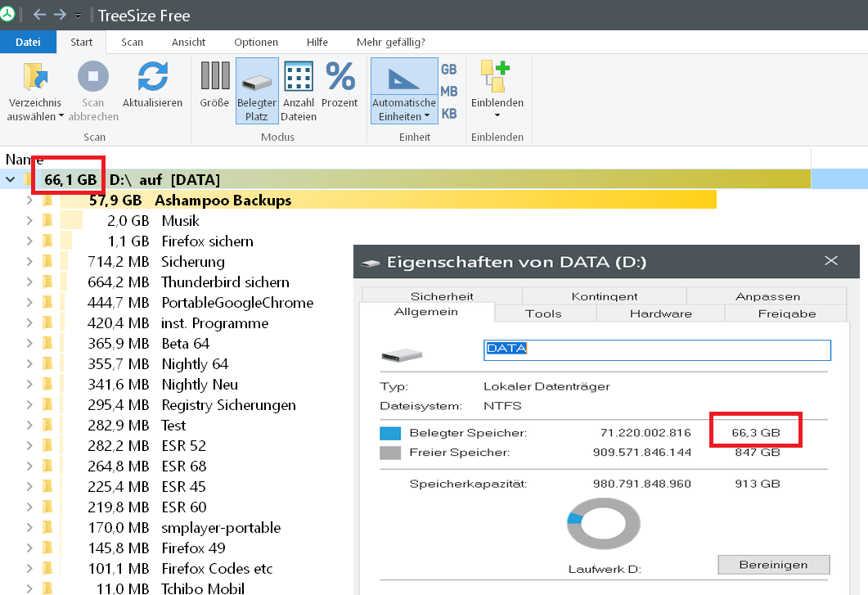Select the Anzahl Dateien mode icon
Screen dimensions: 868x595
299,77
